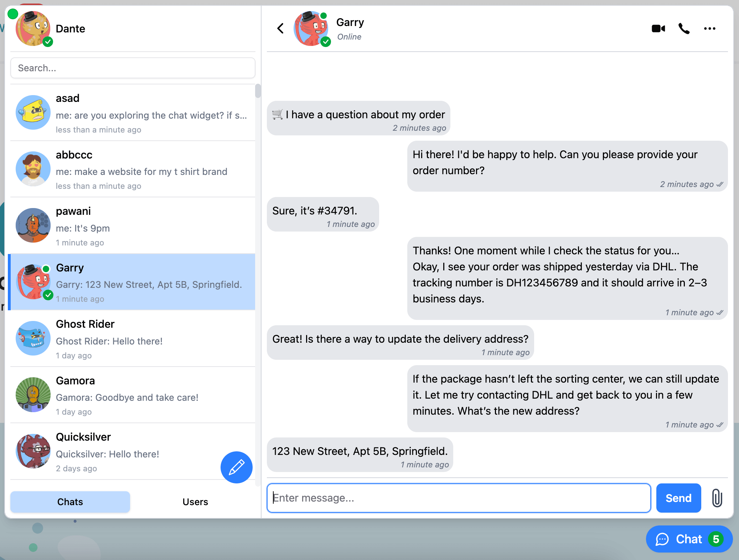Select the Chats tab
This screenshot has width=739, height=560.
tap(70, 502)
